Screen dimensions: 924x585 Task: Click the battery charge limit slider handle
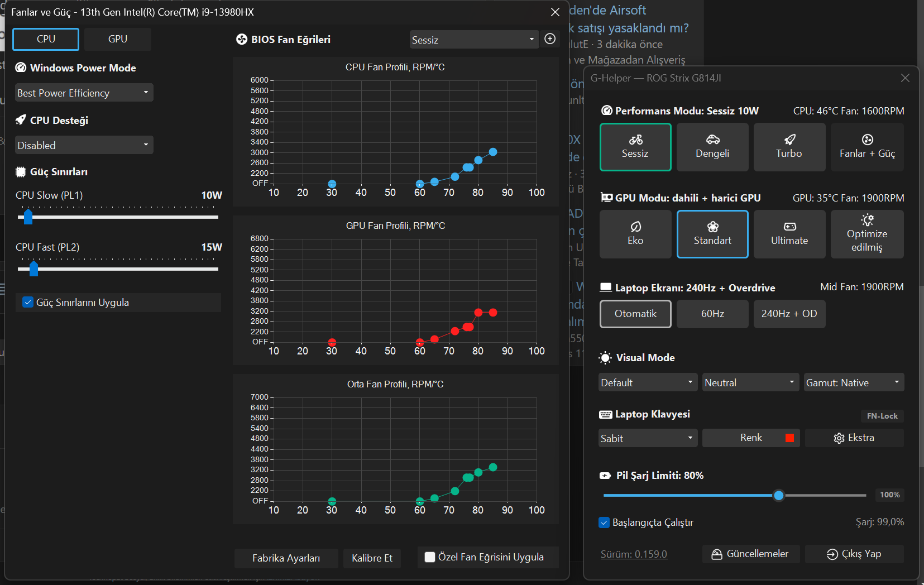pos(778,495)
